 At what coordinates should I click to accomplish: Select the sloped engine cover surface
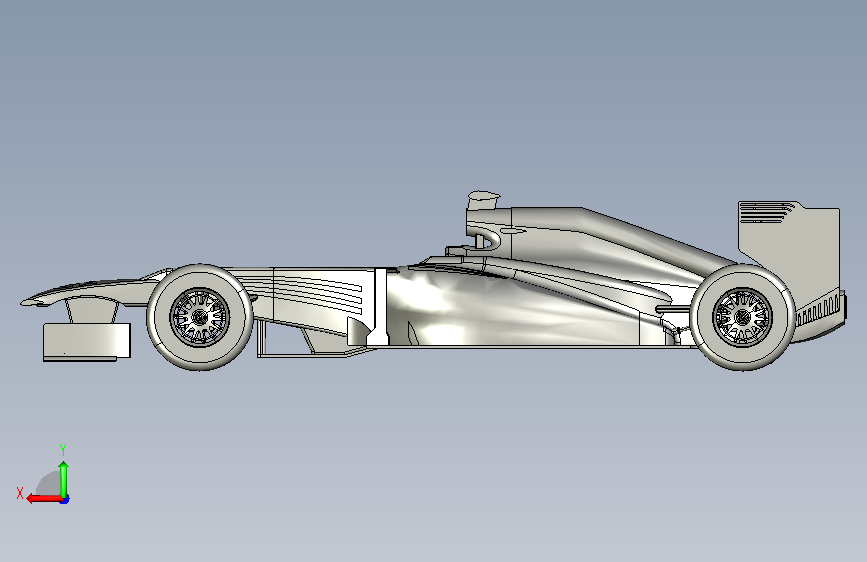pos(619,238)
